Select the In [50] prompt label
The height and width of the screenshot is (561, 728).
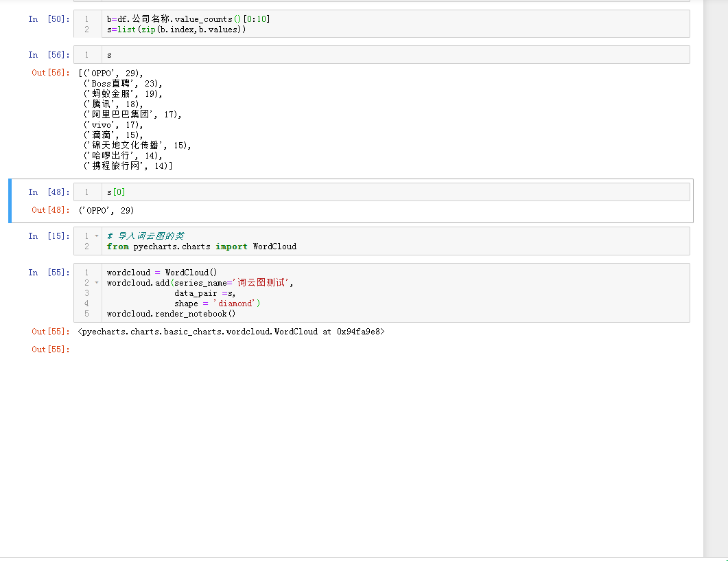coord(49,19)
